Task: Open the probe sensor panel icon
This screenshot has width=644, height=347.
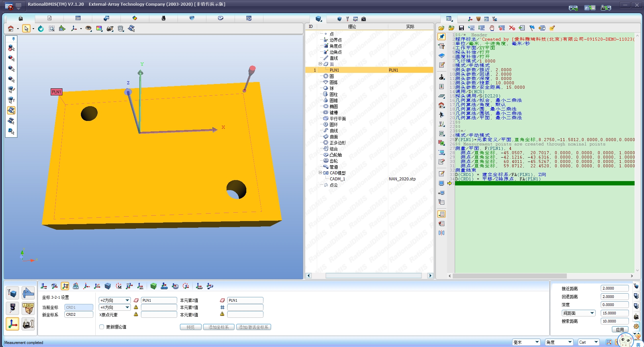Action: pos(12,308)
